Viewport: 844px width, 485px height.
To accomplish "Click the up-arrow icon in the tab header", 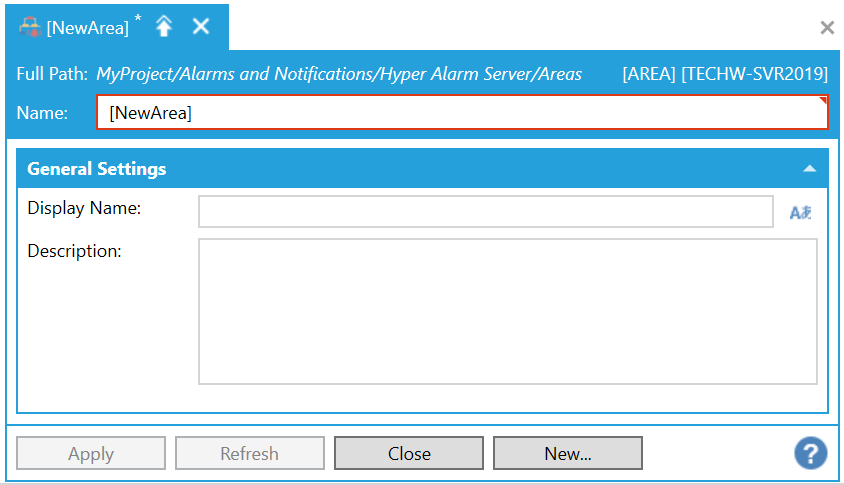I will coord(164,27).
